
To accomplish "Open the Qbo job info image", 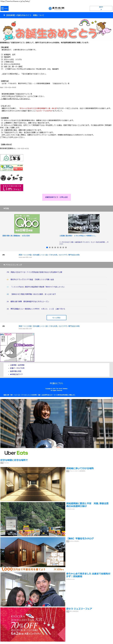I will tap(27, 224).
